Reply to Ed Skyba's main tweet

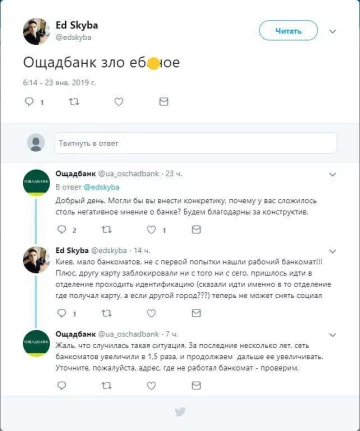coord(29,101)
